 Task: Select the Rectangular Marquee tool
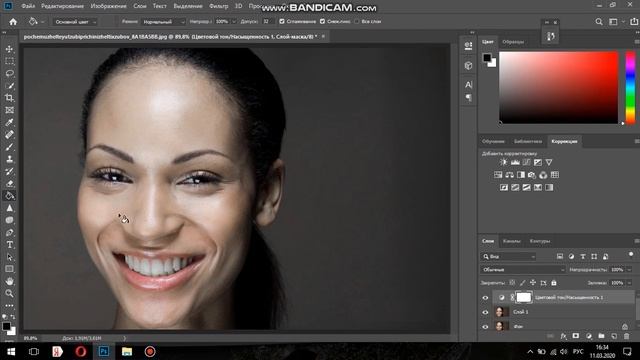[9, 61]
